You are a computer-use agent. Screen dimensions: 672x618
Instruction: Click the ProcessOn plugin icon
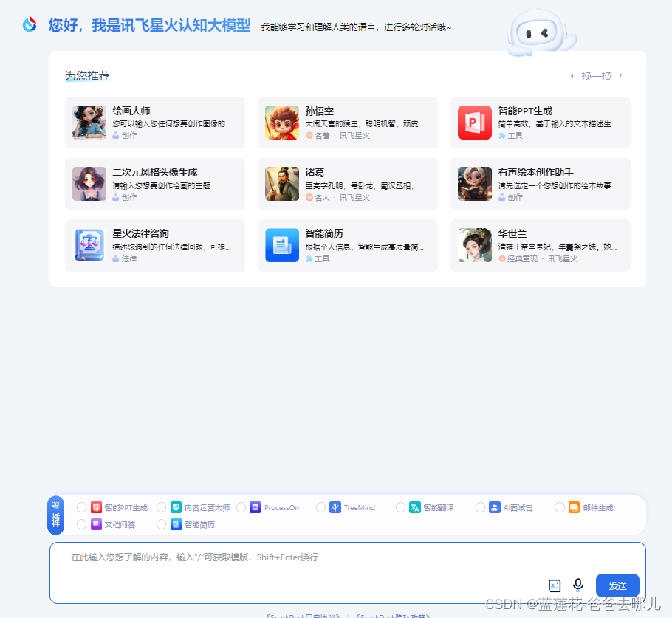coord(256,507)
